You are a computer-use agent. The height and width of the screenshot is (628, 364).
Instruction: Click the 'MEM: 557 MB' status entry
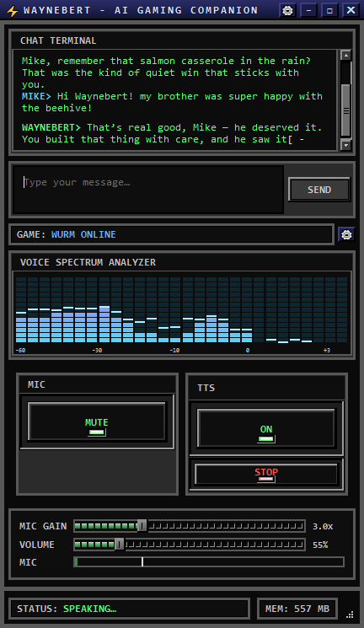(297, 609)
